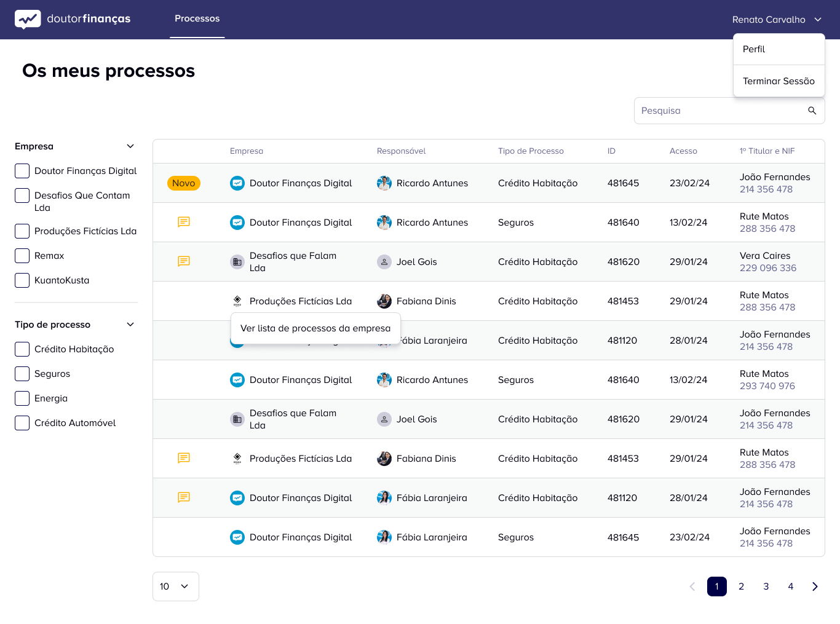Open the rows-per-page dropdown showing 10

(x=175, y=586)
